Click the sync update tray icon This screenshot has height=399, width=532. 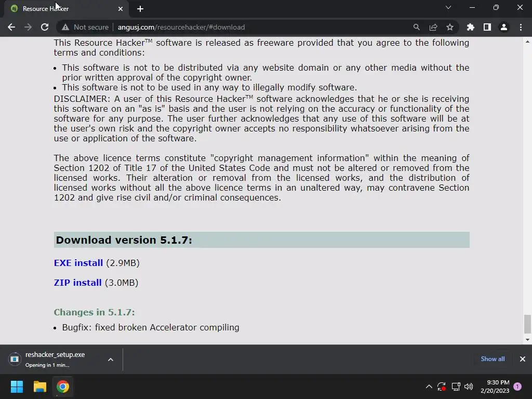tap(442, 387)
